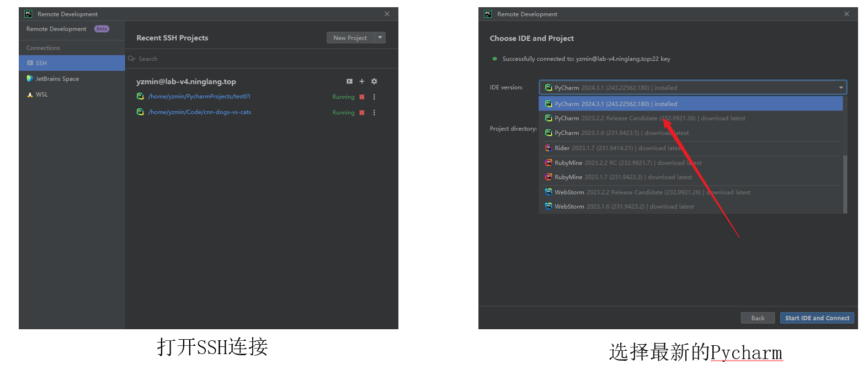Viewport: 868px width, 369px height.
Task: Collapse the IDE version combo box
Action: pyautogui.click(x=841, y=87)
